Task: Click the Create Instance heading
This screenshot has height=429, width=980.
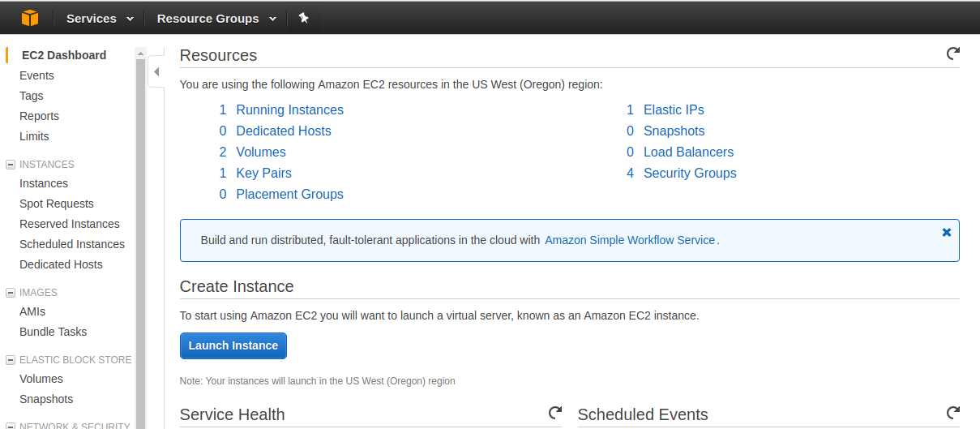Action: point(237,286)
